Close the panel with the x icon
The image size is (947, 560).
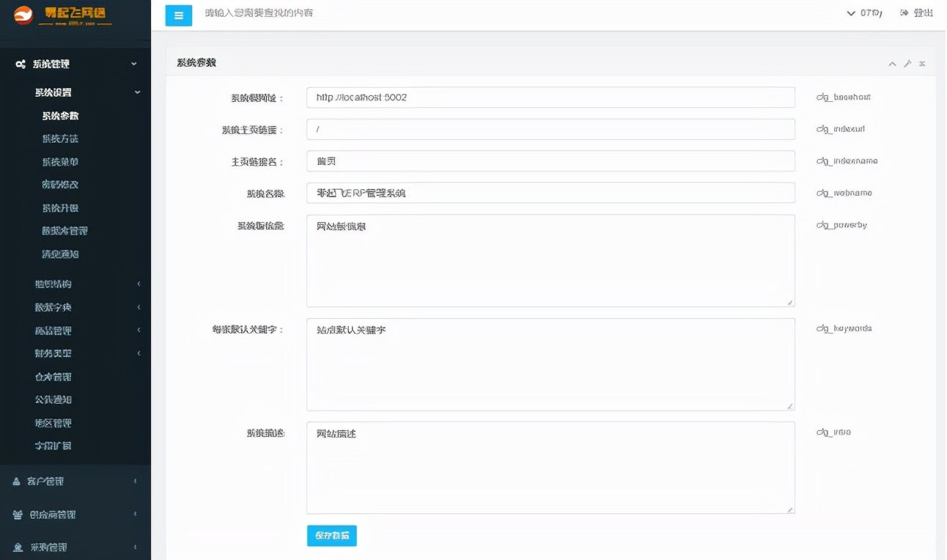[922, 64]
